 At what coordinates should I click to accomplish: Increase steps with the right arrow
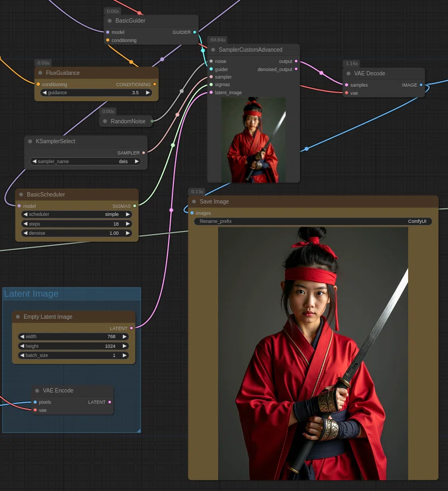click(x=128, y=224)
